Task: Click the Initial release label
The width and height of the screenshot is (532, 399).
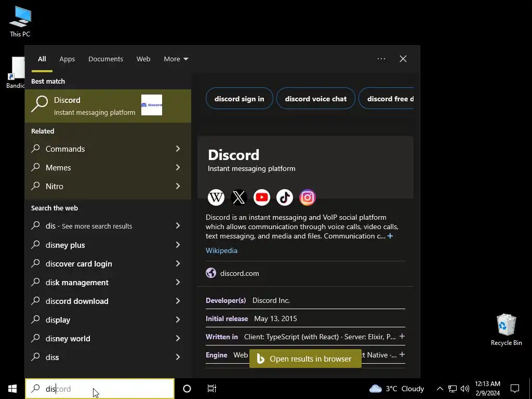Action: pos(227,318)
